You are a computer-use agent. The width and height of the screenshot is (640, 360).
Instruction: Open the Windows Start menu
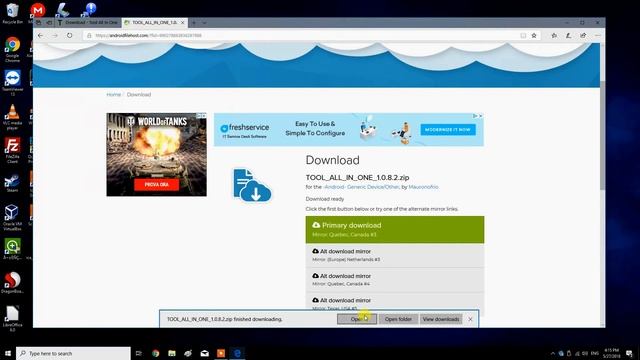[x=8, y=353]
